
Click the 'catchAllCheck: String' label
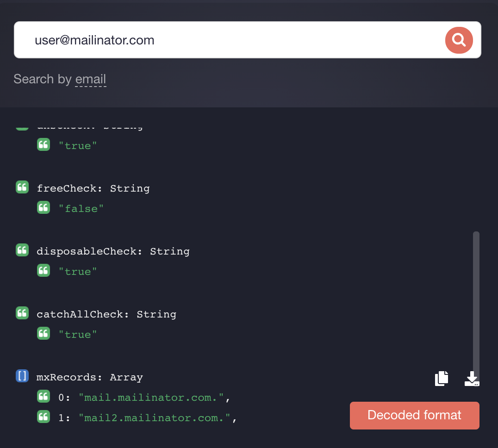coord(106,314)
